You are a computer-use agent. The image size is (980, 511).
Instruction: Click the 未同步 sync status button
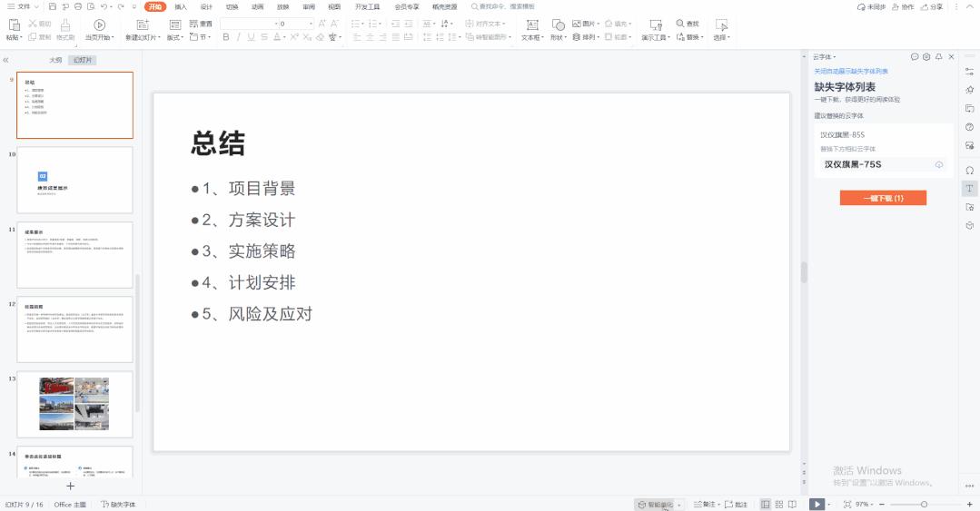(x=871, y=7)
